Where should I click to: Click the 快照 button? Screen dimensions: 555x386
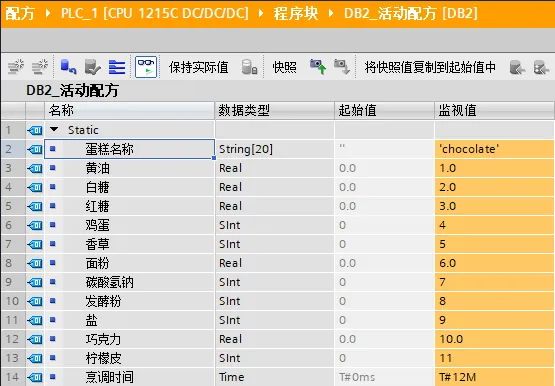285,67
